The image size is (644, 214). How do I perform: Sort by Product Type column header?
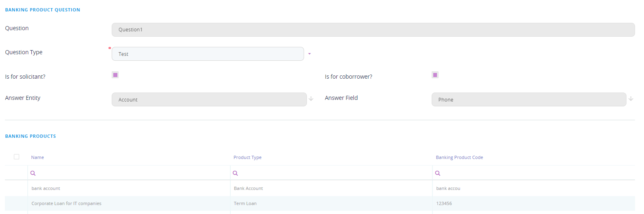[x=247, y=157]
